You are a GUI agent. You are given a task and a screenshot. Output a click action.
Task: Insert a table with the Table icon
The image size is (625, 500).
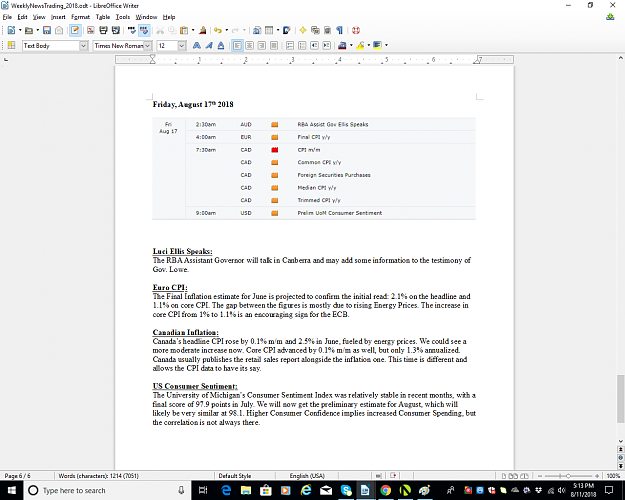tap(269, 30)
